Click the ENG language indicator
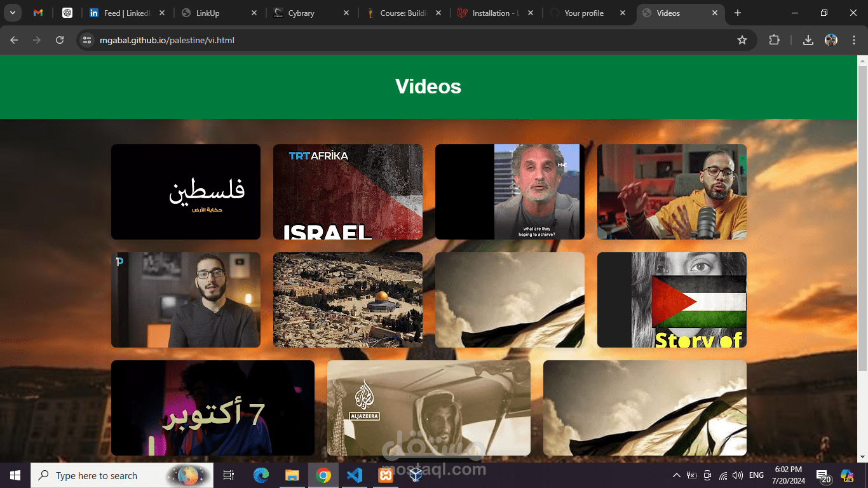Image resolution: width=868 pixels, height=488 pixels. point(756,475)
